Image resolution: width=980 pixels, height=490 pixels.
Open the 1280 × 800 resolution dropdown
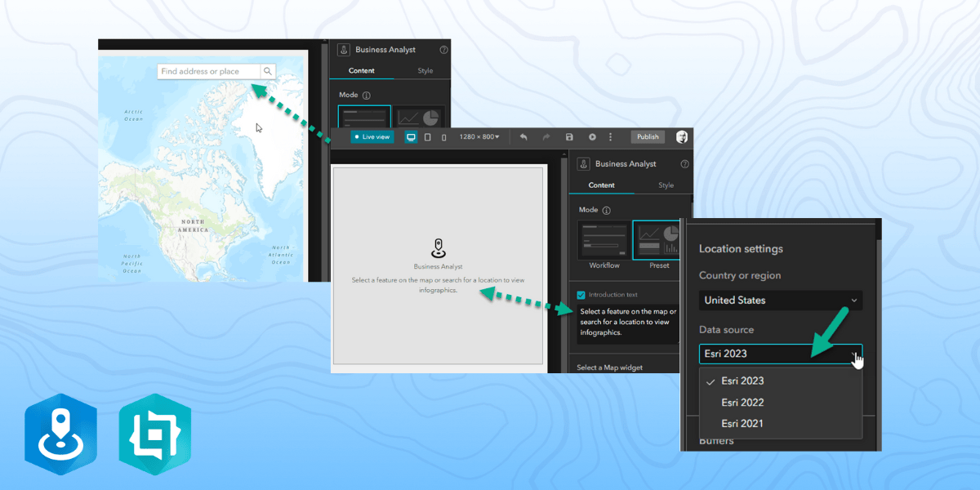click(x=479, y=136)
